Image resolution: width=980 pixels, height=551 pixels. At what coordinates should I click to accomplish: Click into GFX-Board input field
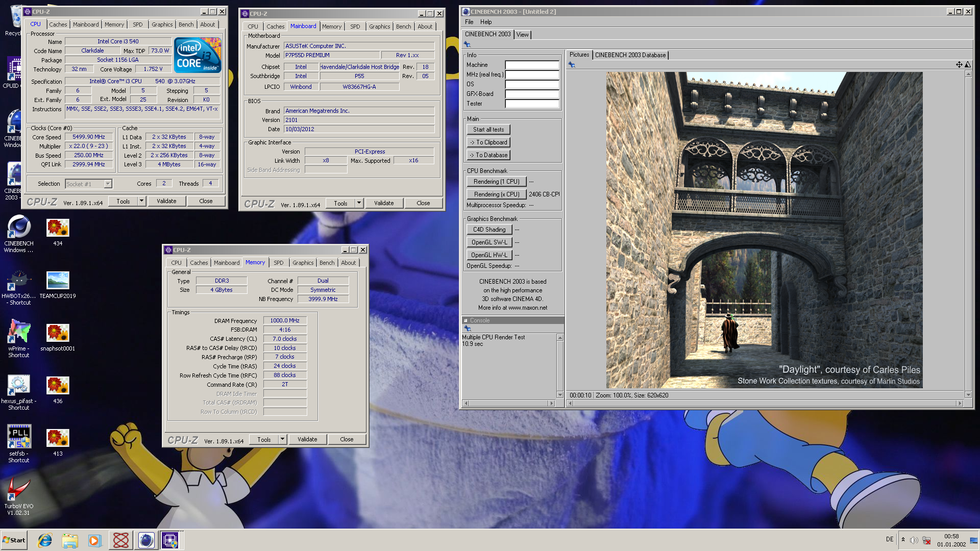click(x=532, y=94)
